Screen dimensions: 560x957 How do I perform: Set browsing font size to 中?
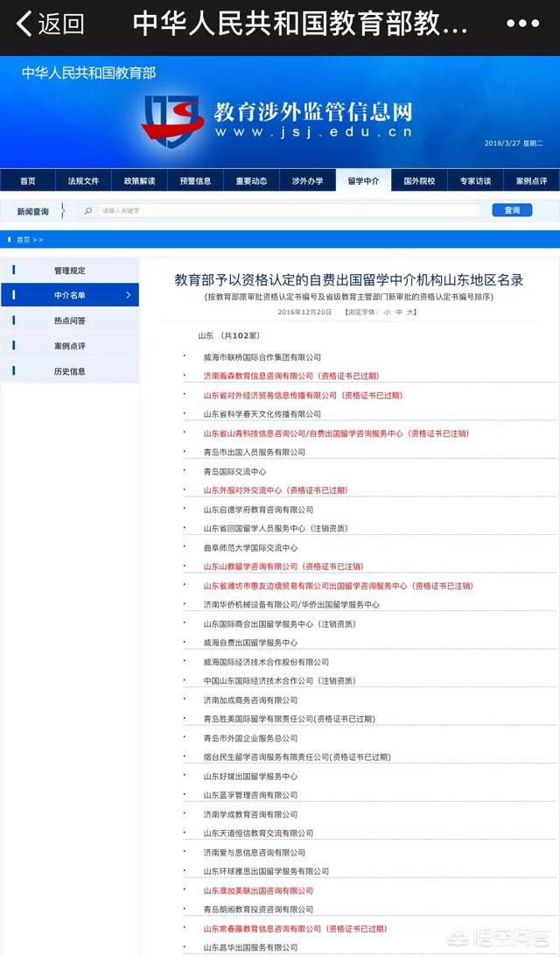click(399, 312)
